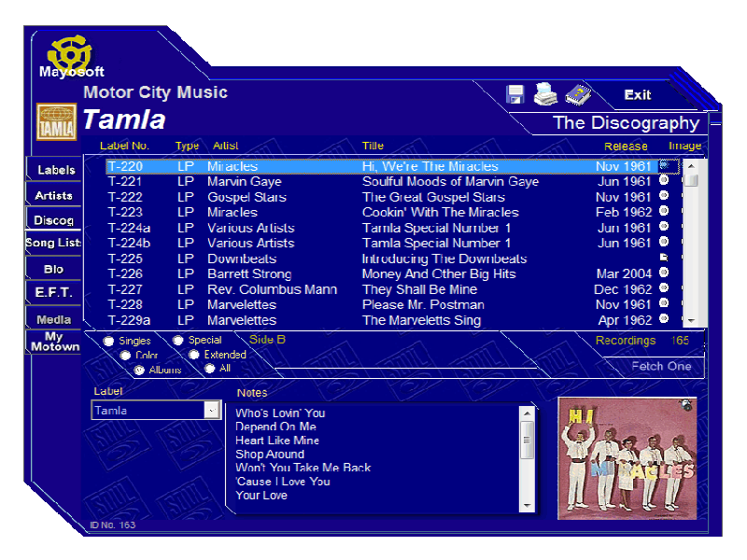Click the image icon for T-225 row

pyautogui.click(x=664, y=258)
